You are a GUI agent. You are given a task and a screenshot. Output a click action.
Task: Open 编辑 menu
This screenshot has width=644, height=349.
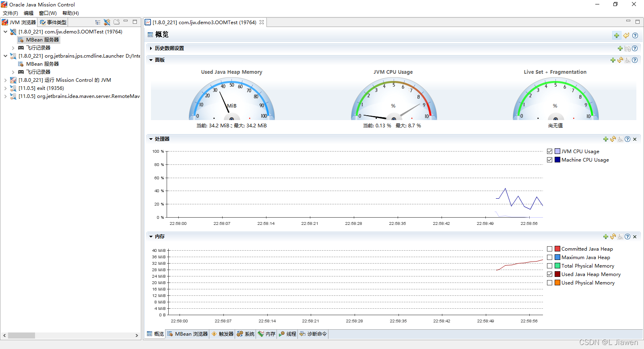(29, 13)
